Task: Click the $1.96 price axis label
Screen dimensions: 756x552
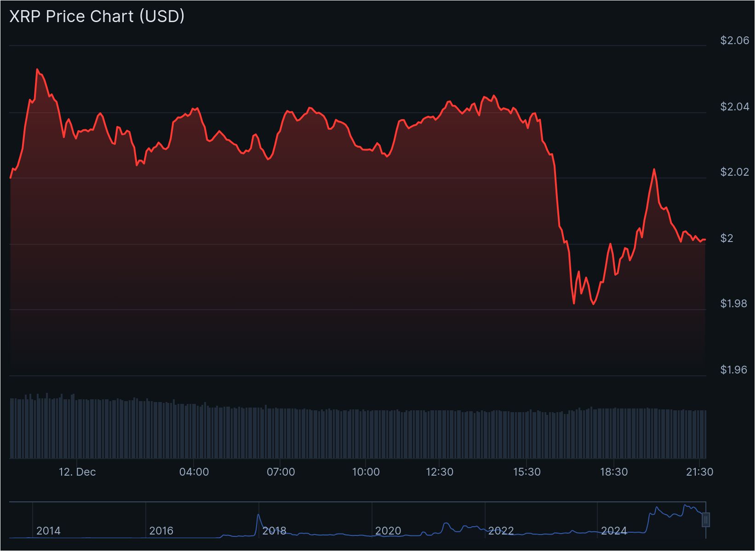Action: coord(734,370)
